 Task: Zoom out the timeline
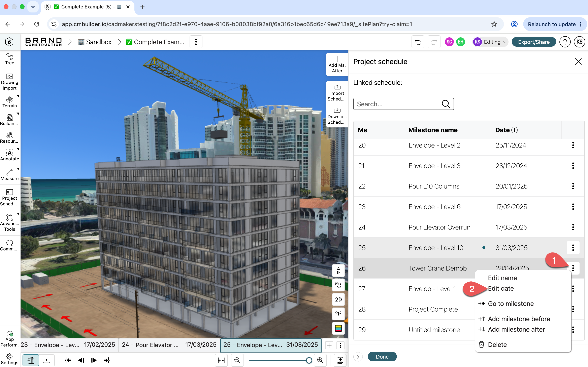pyautogui.click(x=237, y=360)
